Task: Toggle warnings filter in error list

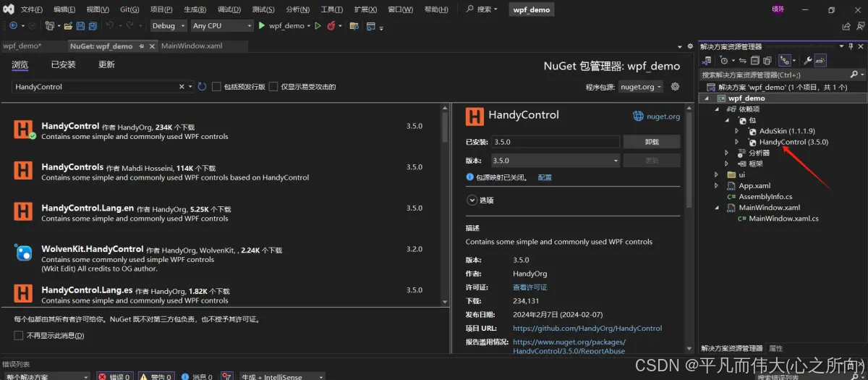Action: point(155,376)
